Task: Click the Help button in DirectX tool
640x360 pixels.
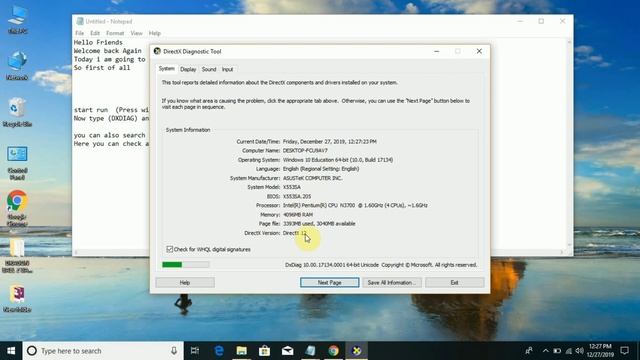Action: [x=185, y=282]
